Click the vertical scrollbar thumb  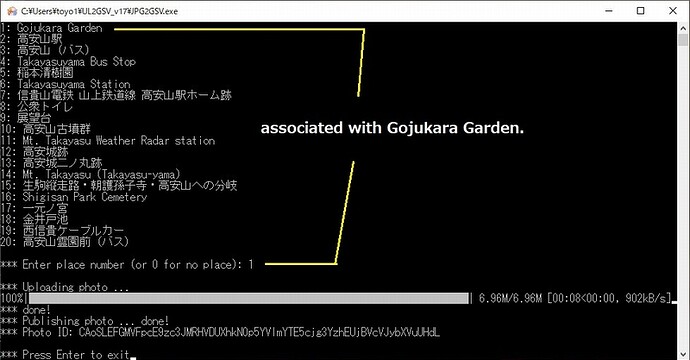tap(683, 40)
